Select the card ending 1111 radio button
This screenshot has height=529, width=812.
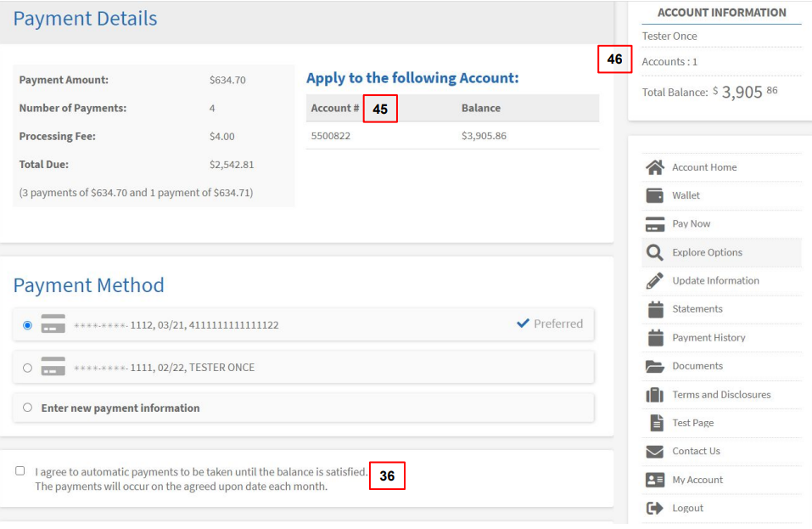28,368
